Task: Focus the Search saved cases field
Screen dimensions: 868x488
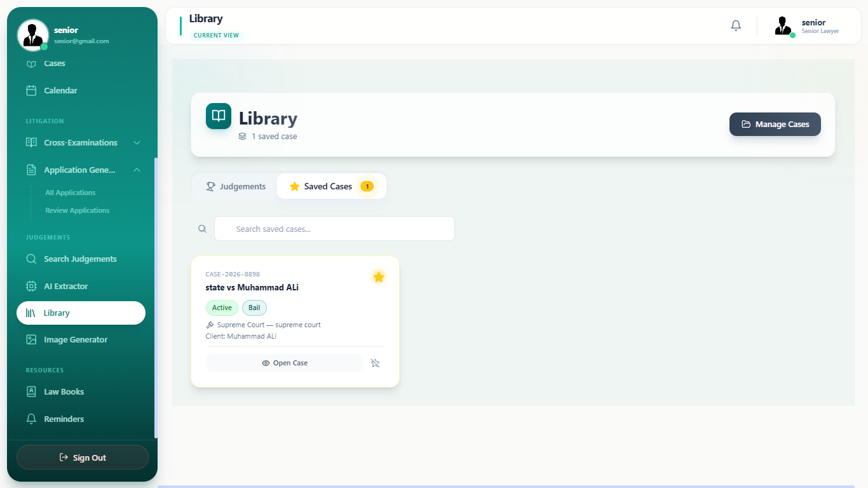Action: tap(334, 229)
